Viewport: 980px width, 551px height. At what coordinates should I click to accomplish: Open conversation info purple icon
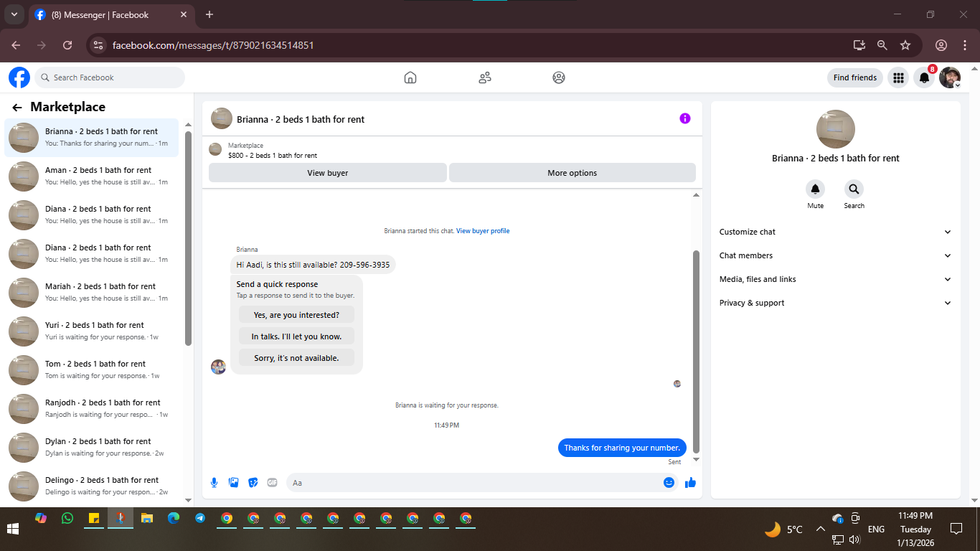point(685,118)
